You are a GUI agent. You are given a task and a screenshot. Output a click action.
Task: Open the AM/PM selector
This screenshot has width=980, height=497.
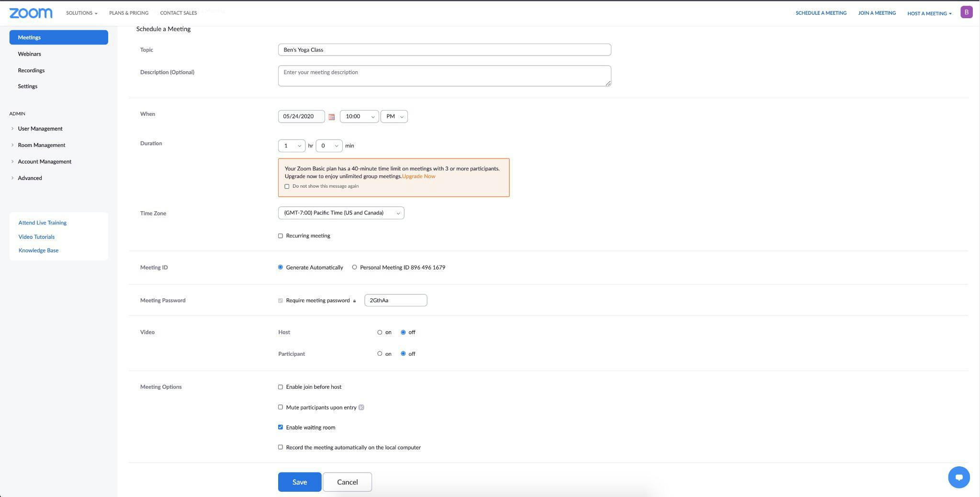click(x=394, y=116)
